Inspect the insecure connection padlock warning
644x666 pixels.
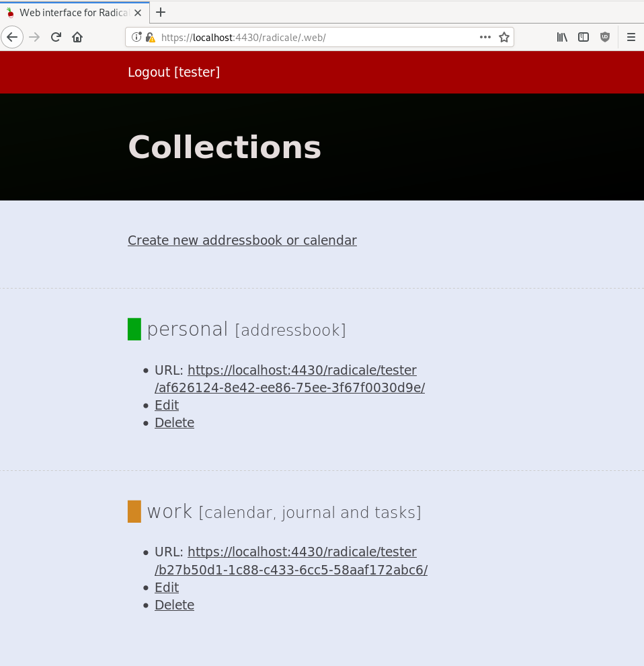coord(151,38)
